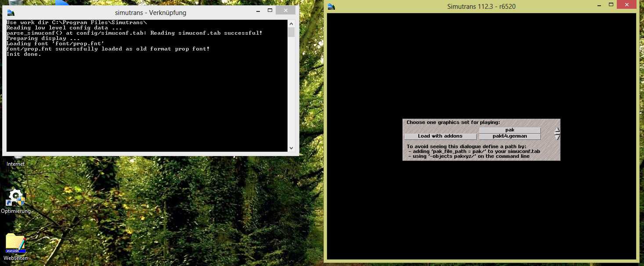This screenshot has height=266, width=644.
Task: Close the simutrans - Verknüpfung console
Action: coord(286,11)
